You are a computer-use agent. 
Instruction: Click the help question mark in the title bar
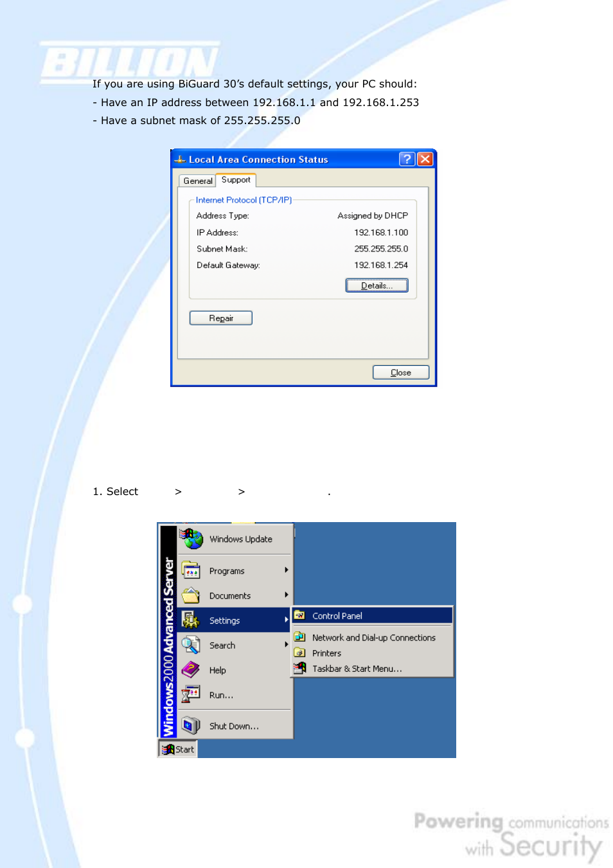point(406,159)
